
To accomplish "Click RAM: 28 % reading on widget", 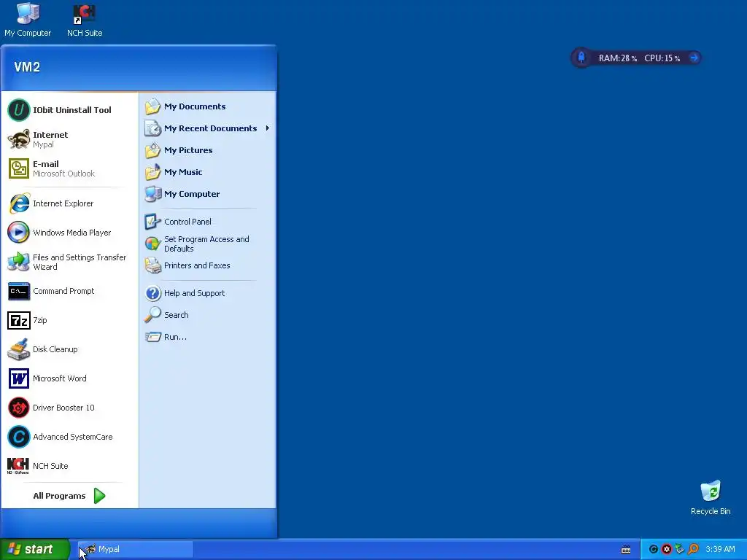I will tap(618, 58).
